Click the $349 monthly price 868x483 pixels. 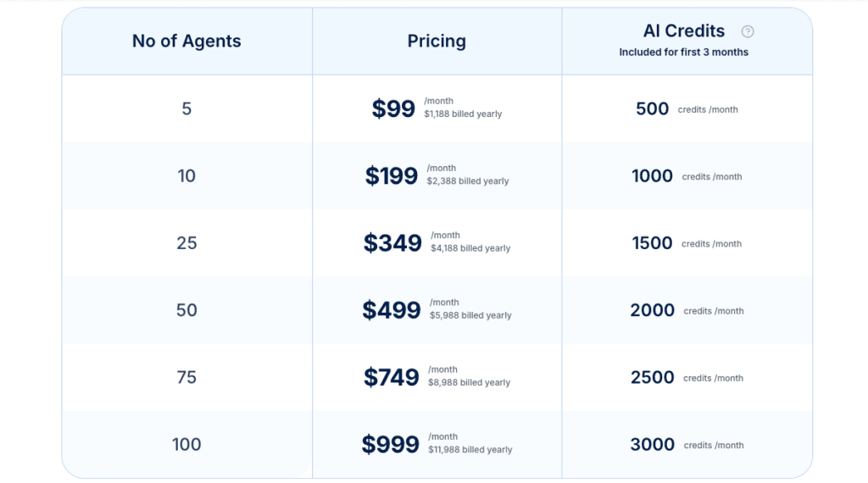click(x=392, y=243)
